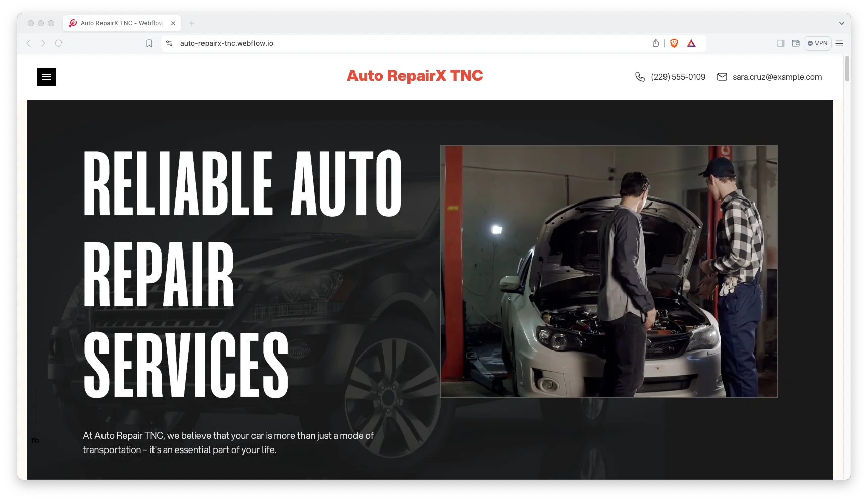Screen dimensions: 868x501
Task: Call the (229) 555-0109 phone link
Action: (678, 77)
